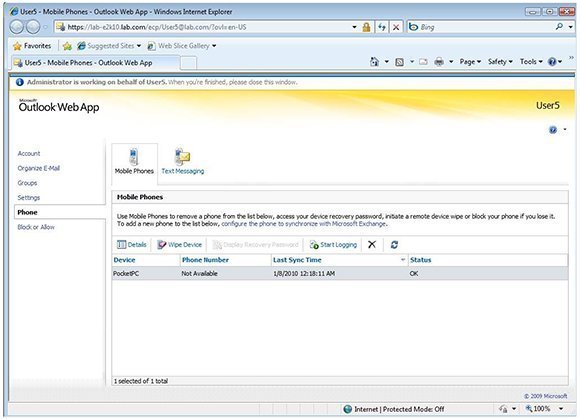Open the recent pages dropdown next to Forward

(x=45, y=27)
